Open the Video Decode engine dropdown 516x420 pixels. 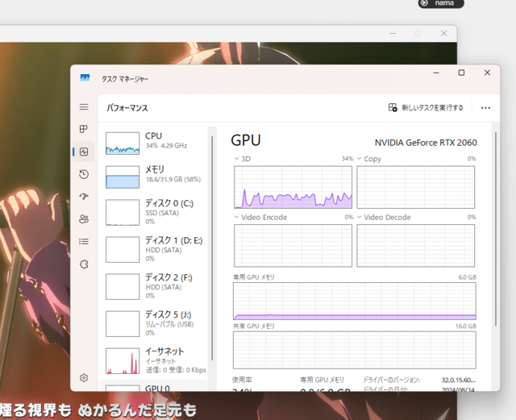[x=360, y=218]
